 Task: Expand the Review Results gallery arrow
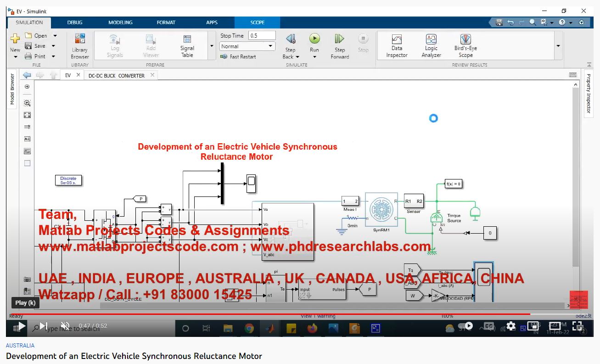click(558, 46)
